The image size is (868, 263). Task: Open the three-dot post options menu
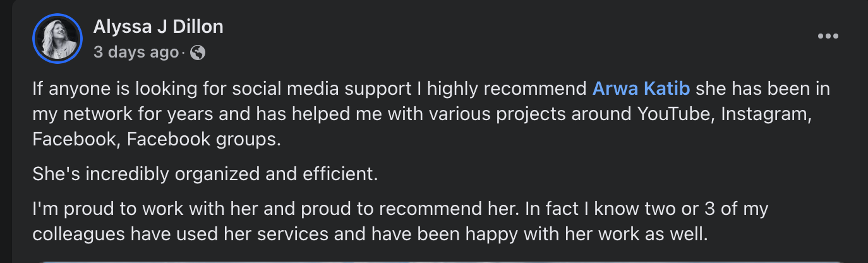828,37
